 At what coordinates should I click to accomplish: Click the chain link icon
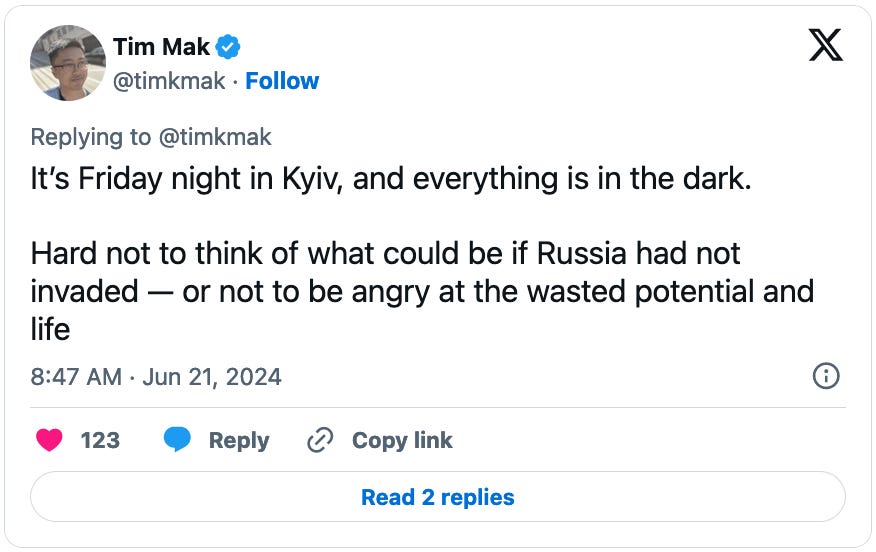[320, 440]
